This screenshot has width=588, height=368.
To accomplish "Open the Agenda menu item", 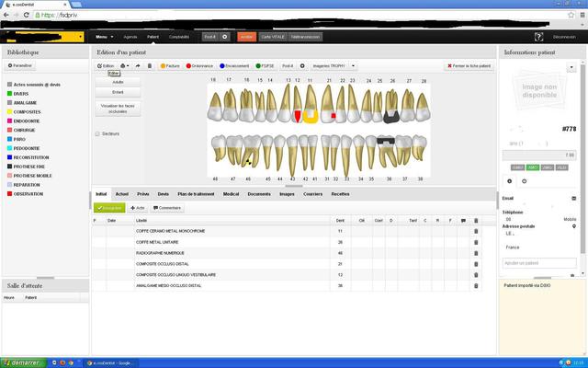I will tap(130, 36).
